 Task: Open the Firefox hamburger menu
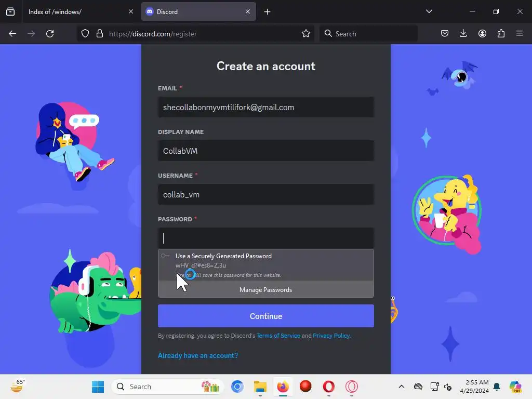(x=520, y=34)
